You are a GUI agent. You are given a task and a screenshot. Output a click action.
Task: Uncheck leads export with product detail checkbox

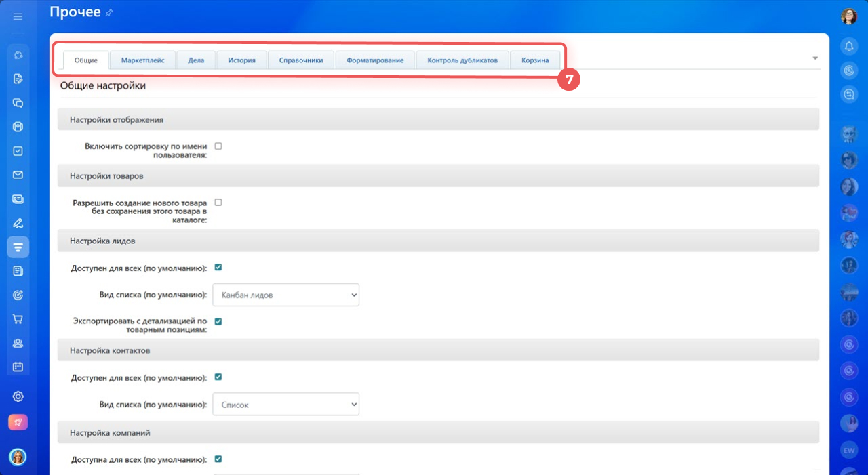218,321
